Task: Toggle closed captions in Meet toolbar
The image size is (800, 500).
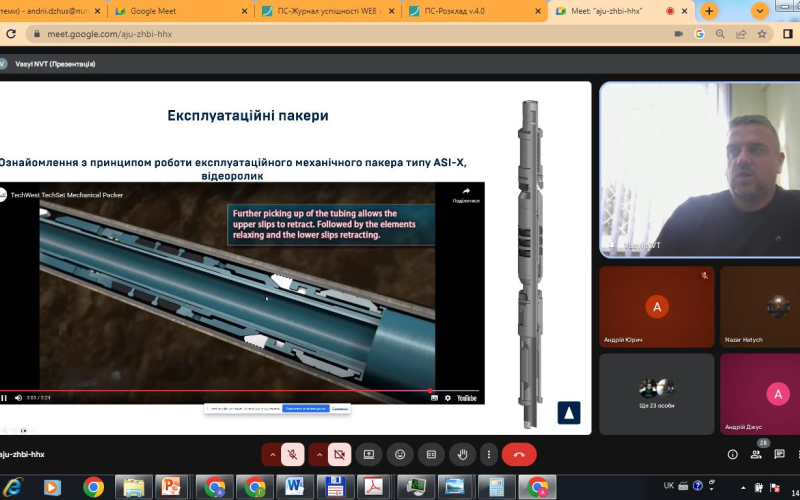Action: tap(431, 454)
